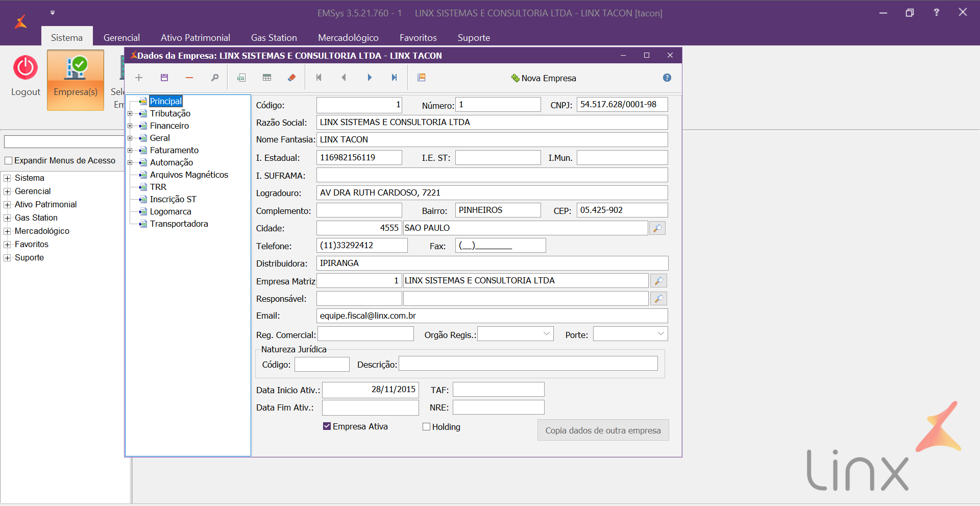
Task: Click into the Email input field
Action: [x=492, y=316]
